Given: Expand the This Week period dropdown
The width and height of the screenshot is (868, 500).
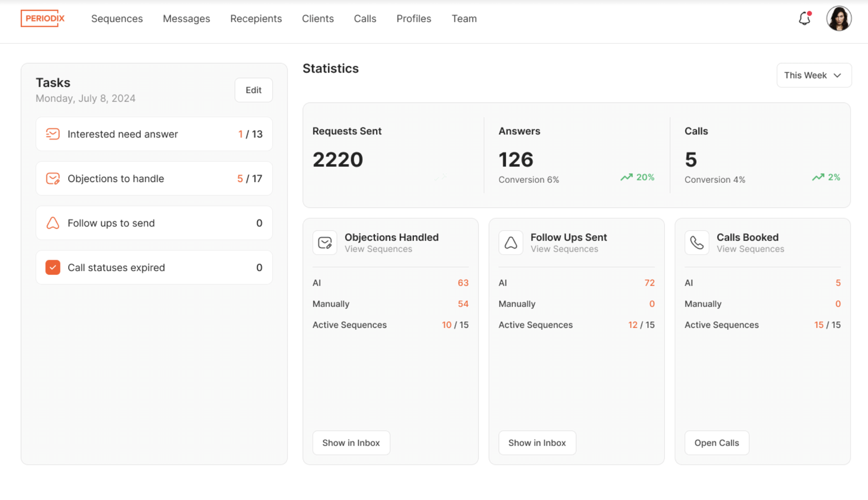Looking at the screenshot, I should pyautogui.click(x=813, y=76).
